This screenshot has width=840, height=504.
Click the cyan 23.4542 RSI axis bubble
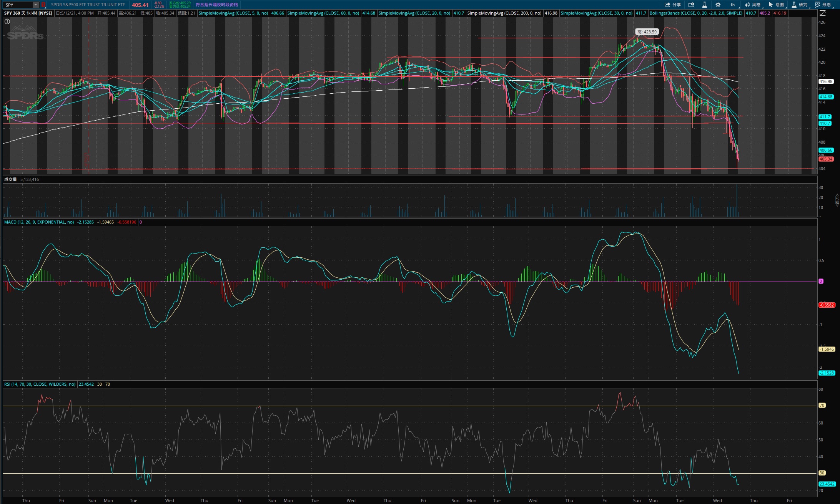pos(827,484)
